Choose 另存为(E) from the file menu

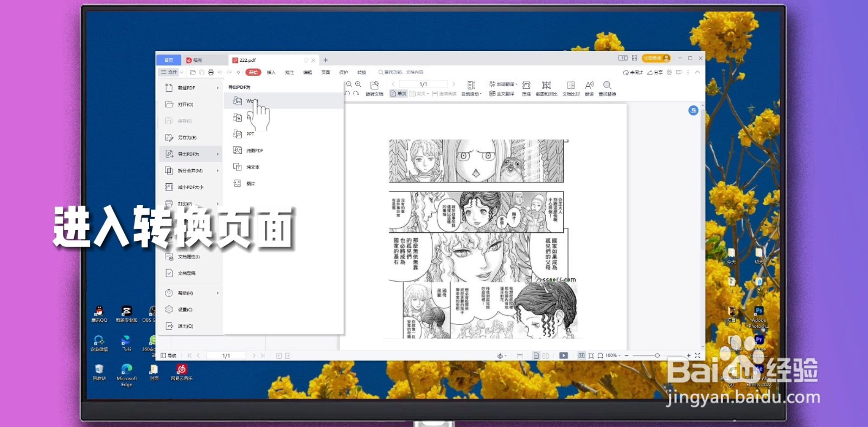click(191, 138)
